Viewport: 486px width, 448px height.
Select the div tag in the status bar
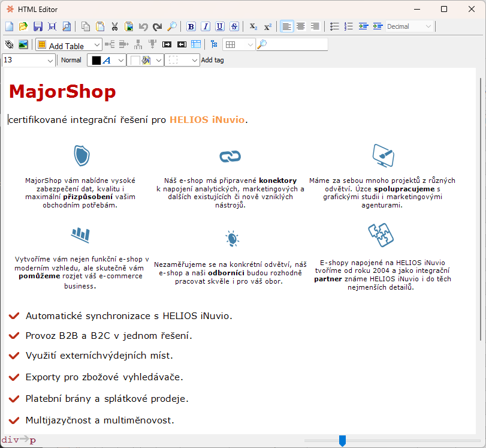pos(10,440)
